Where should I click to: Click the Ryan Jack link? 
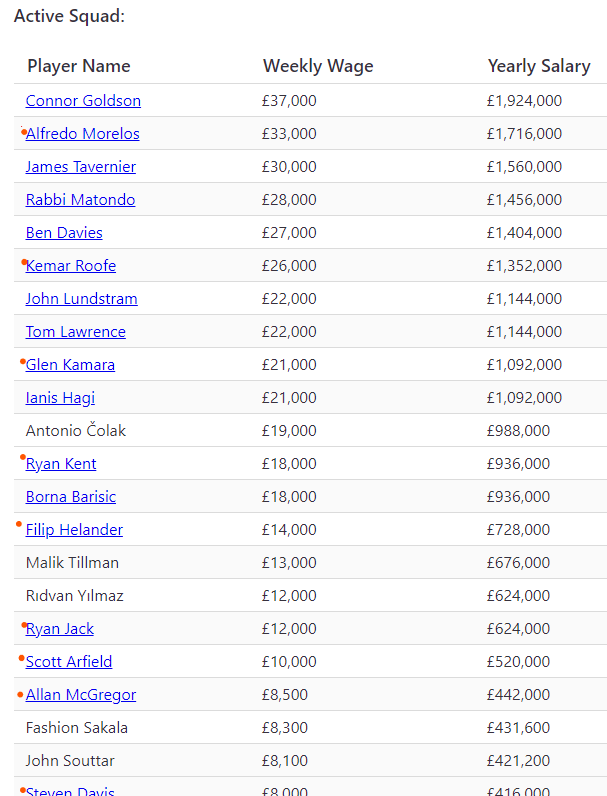[60, 629]
